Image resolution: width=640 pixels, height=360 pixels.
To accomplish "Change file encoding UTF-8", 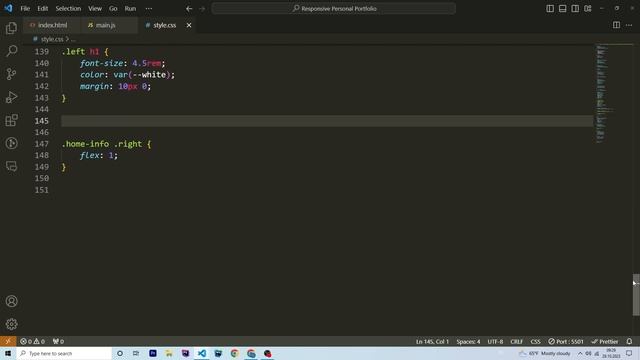I will pos(495,341).
